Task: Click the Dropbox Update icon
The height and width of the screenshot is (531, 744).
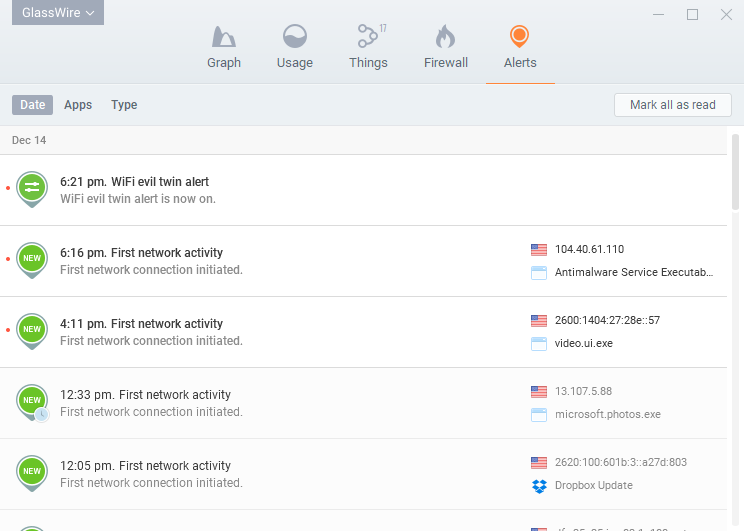Action: (539, 486)
